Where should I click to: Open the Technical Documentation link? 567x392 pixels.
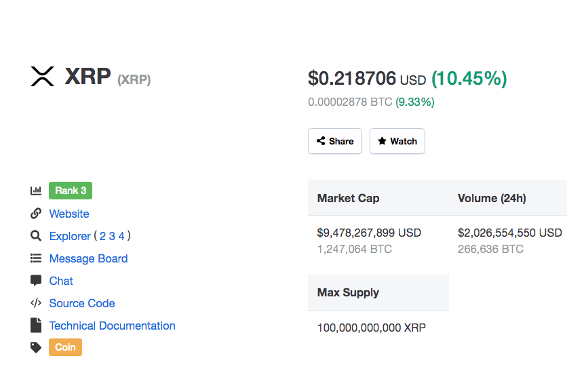tap(113, 326)
